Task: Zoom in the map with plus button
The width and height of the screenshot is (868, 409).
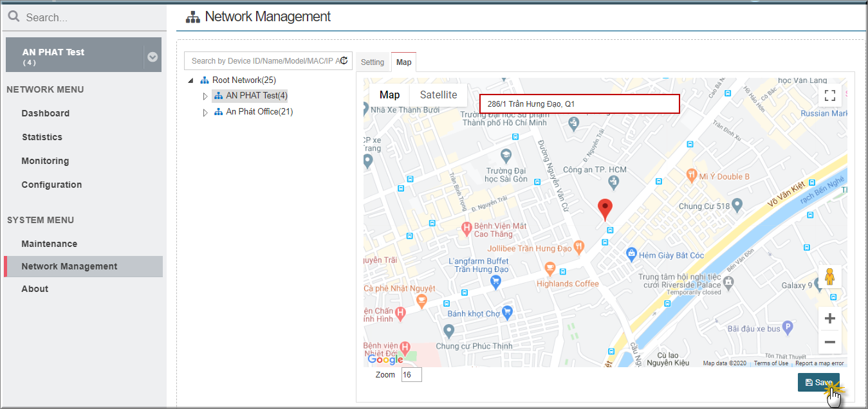Action: coord(830,318)
